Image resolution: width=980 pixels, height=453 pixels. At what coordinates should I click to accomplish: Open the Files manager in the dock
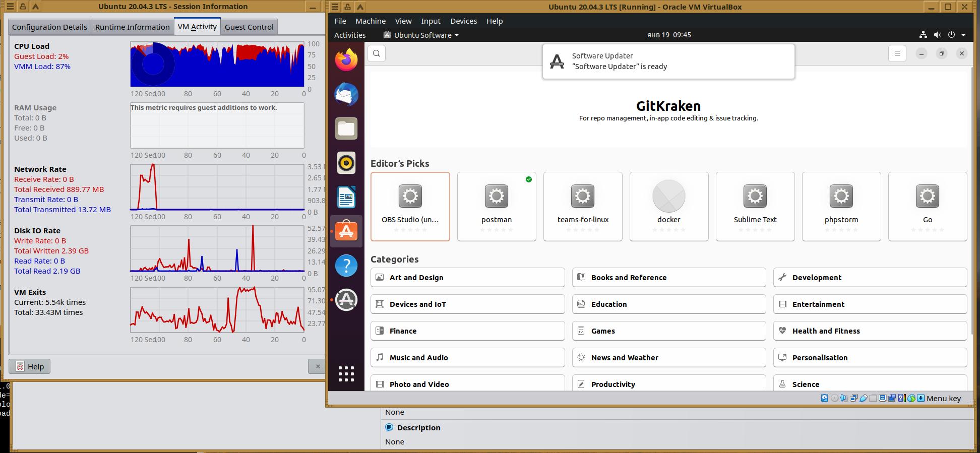[x=346, y=128]
